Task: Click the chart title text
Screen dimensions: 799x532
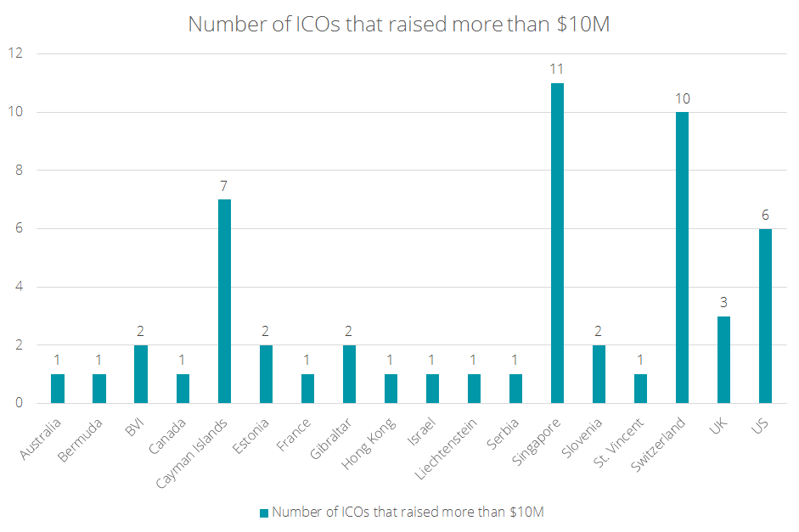Action: [399, 24]
